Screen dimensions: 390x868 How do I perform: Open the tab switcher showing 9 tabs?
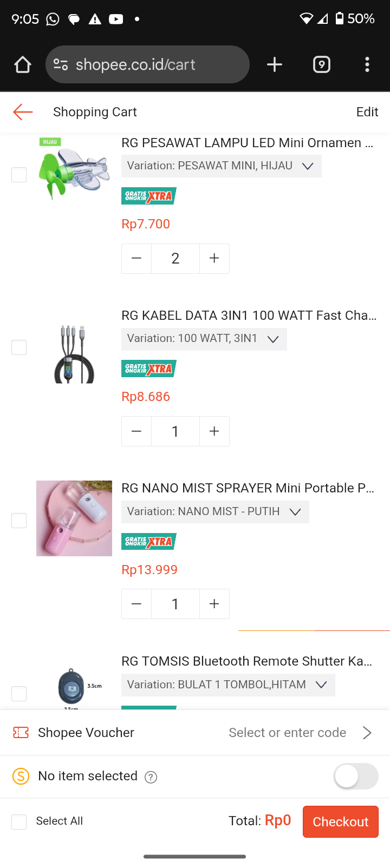click(x=321, y=65)
